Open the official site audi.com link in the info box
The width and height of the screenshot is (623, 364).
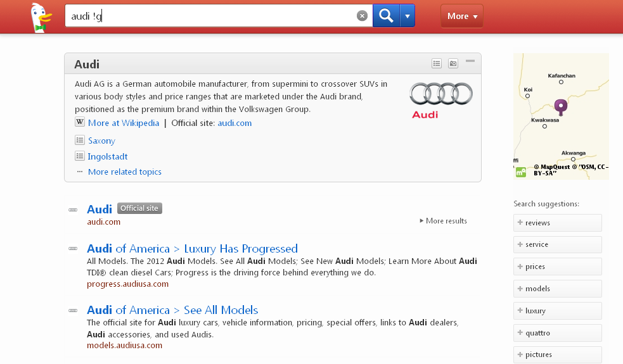[x=234, y=123]
